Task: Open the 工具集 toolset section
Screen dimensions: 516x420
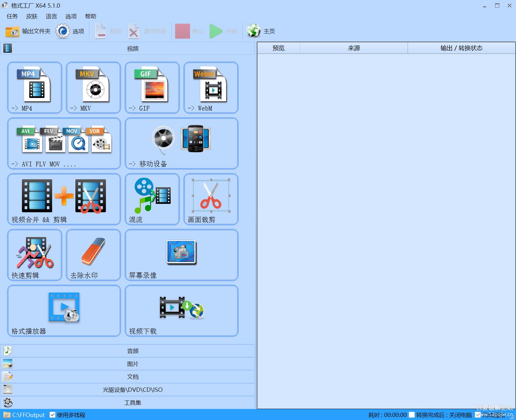Action: [132, 402]
